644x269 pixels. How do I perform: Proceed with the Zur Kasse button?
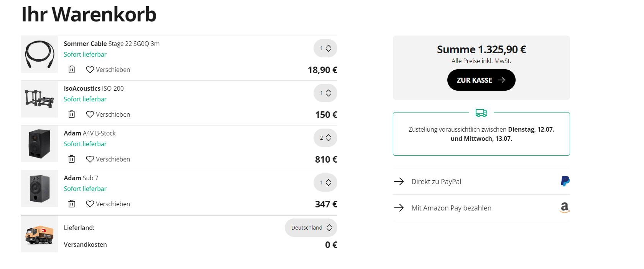pos(481,80)
